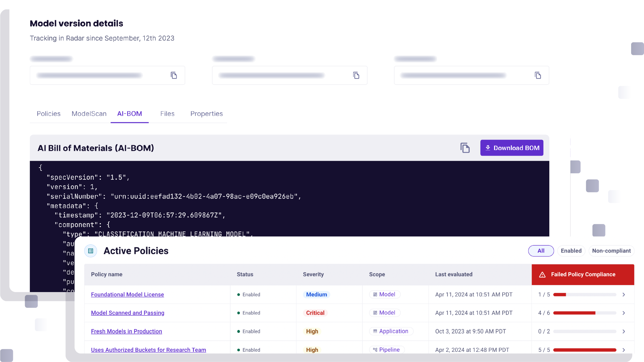Image resolution: width=644 pixels, height=362 pixels.
Task: Expand Fresh Models in Production row
Action: tap(624, 331)
